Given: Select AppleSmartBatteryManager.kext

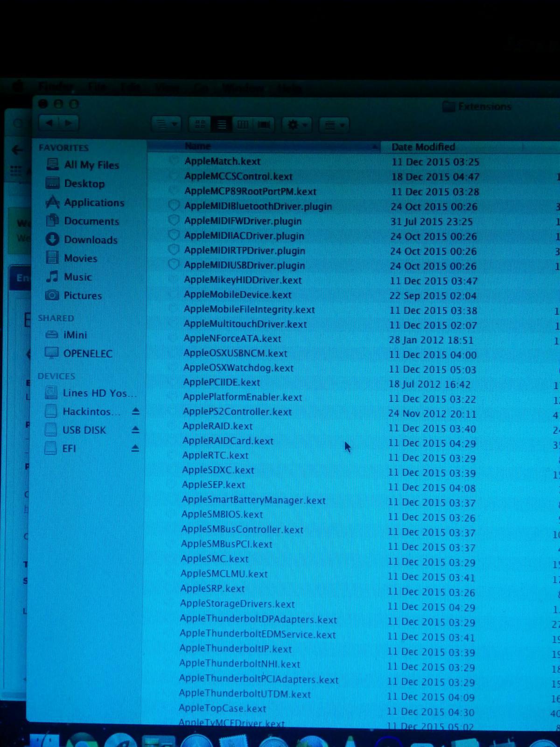Looking at the screenshot, I should (x=253, y=500).
